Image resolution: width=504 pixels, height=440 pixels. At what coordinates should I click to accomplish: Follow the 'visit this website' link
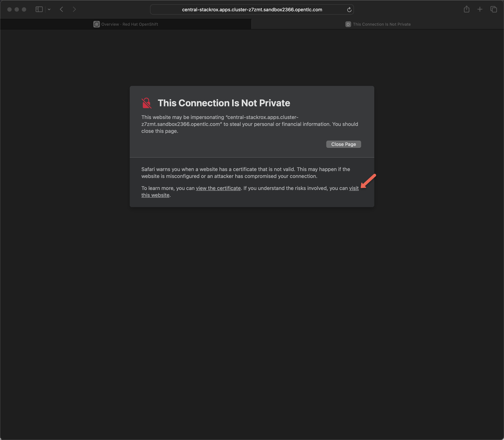point(354,188)
